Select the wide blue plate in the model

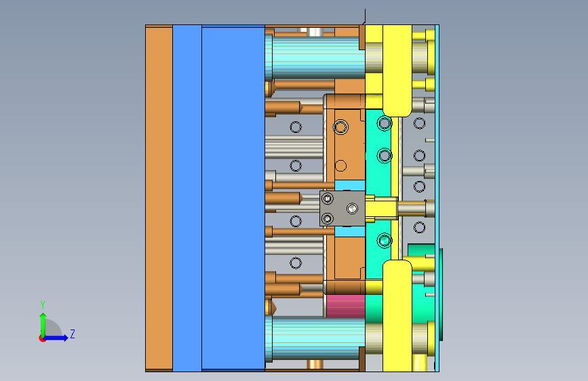pyautogui.click(x=233, y=198)
